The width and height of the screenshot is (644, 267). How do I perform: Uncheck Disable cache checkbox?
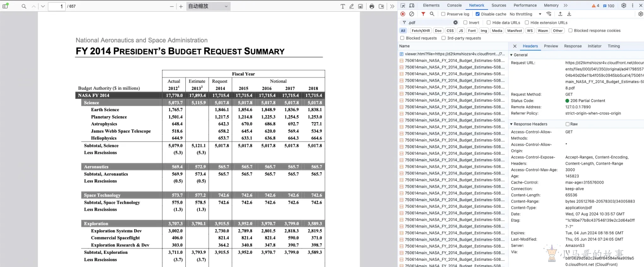(x=477, y=14)
